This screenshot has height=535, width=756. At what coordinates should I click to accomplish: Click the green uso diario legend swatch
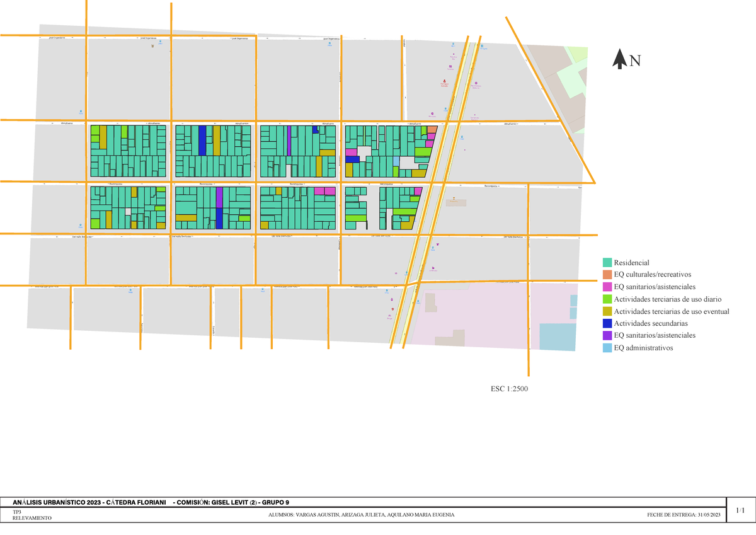pyautogui.click(x=607, y=299)
